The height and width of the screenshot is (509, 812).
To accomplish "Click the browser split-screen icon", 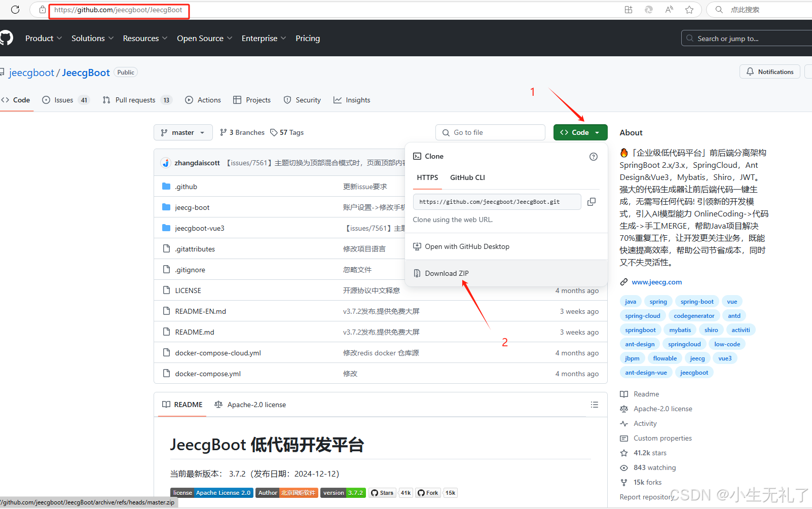I will point(629,10).
